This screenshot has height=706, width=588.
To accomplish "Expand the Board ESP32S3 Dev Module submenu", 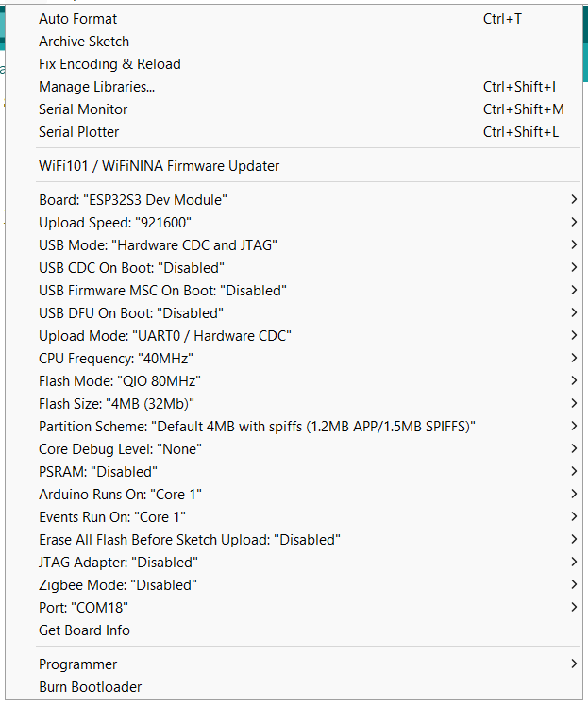I will 133,200.
